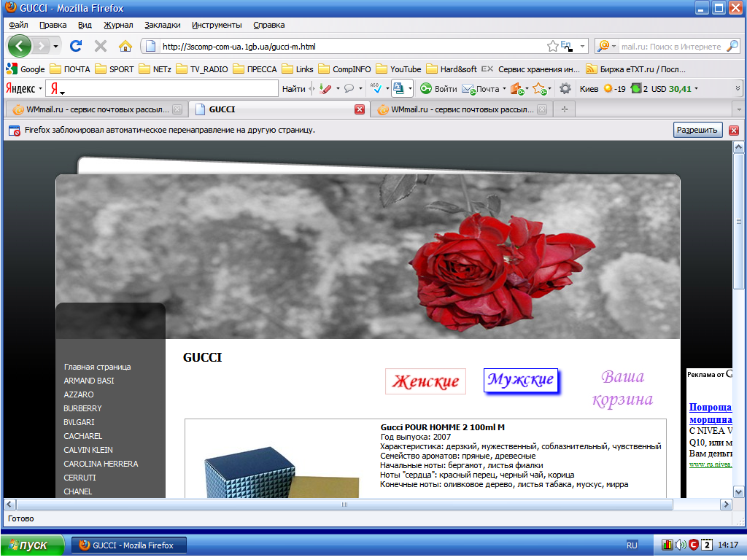The height and width of the screenshot is (560, 747).
Task: Open the translation icon dropdown arrow
Action: 410,88
